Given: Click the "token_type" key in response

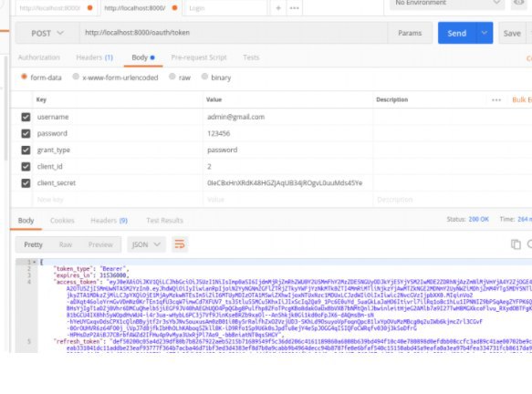Looking at the screenshot, I should click(x=72, y=268).
